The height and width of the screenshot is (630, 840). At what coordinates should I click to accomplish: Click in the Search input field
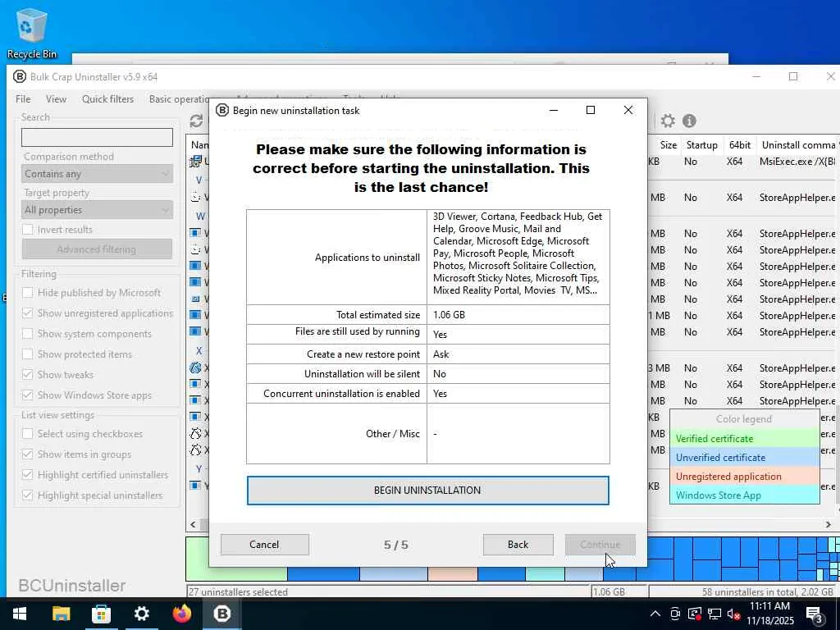[x=97, y=137]
